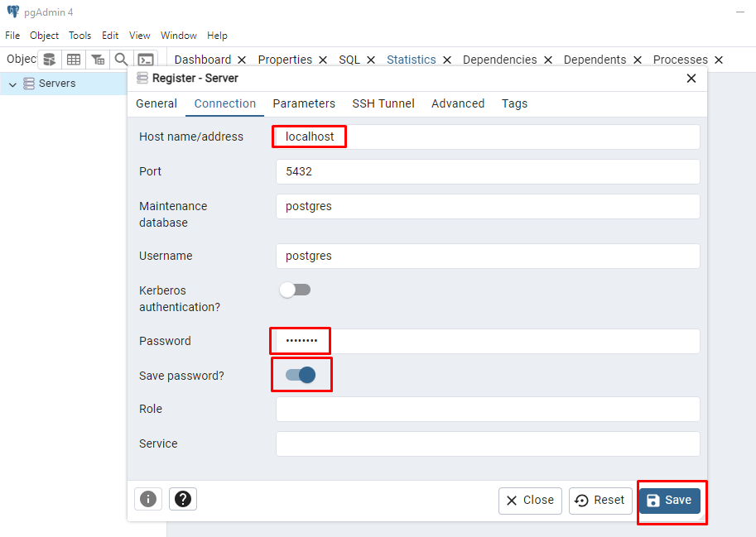Screen dimensions: 756x537
Task: Click the Add Server toolbar icon
Action: click(49, 60)
